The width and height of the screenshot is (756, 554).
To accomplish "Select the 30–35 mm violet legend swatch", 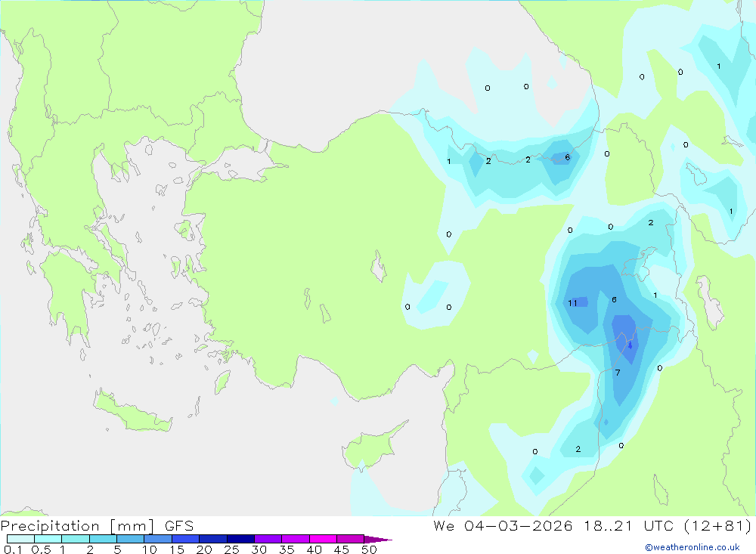I will click(x=268, y=539).
